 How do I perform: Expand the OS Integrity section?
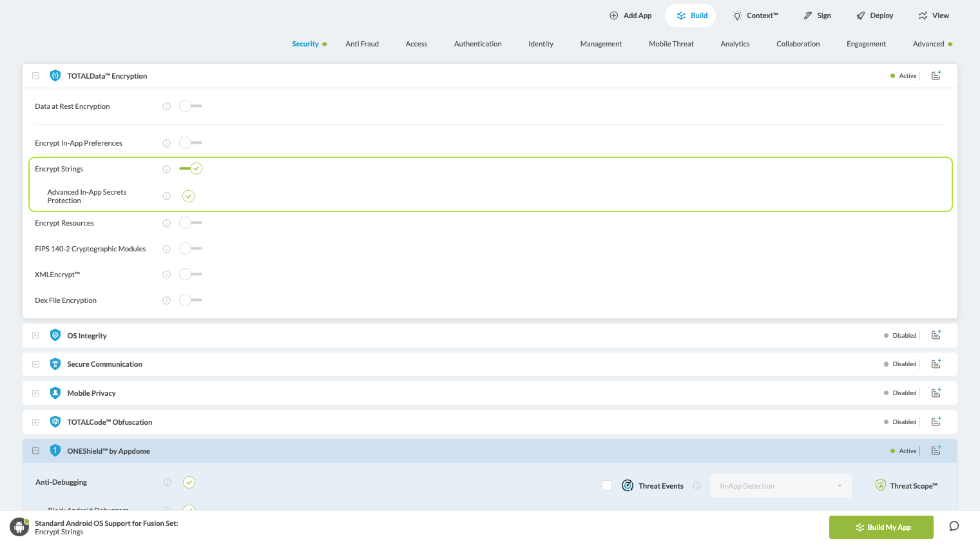pos(36,336)
